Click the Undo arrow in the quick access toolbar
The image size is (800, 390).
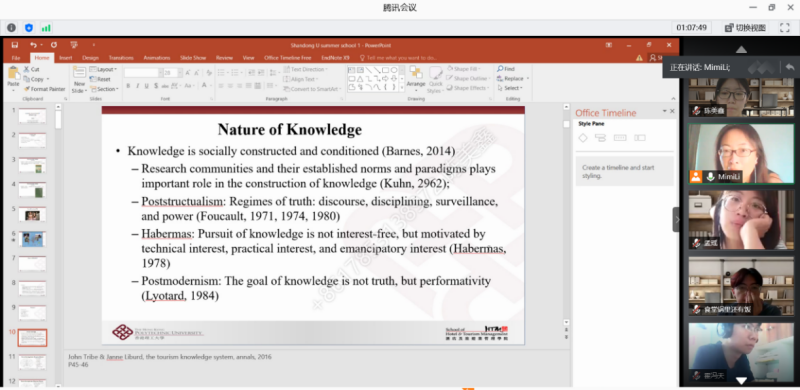point(33,45)
